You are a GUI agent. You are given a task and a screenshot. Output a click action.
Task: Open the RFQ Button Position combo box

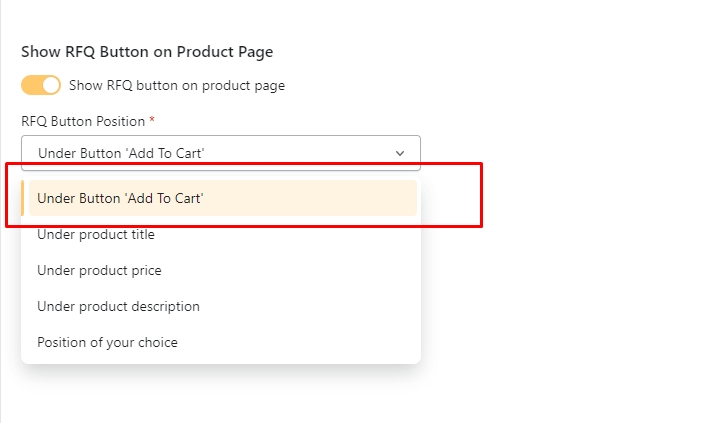[x=220, y=153]
